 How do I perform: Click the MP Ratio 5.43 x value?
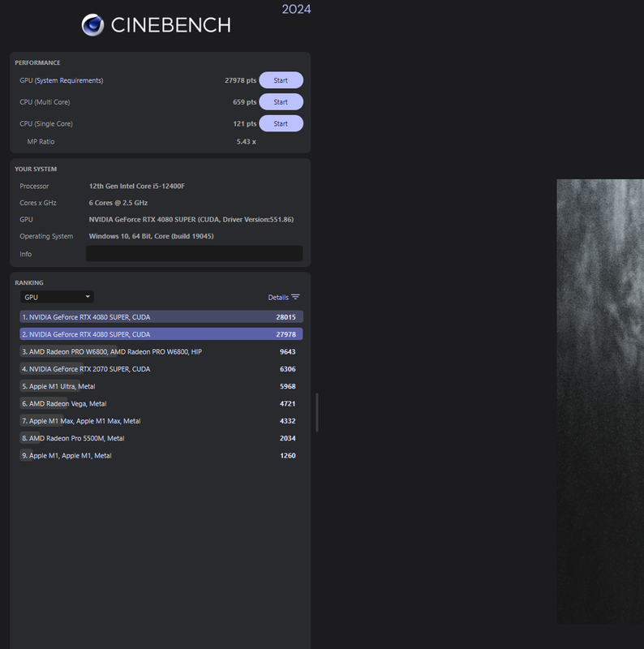tap(247, 141)
